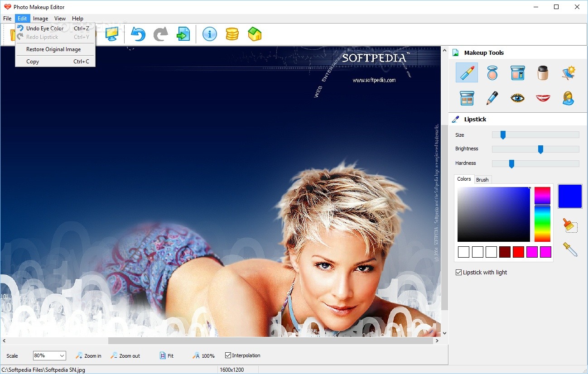Click the large blue current color box
This screenshot has height=374, width=588.
(x=570, y=197)
